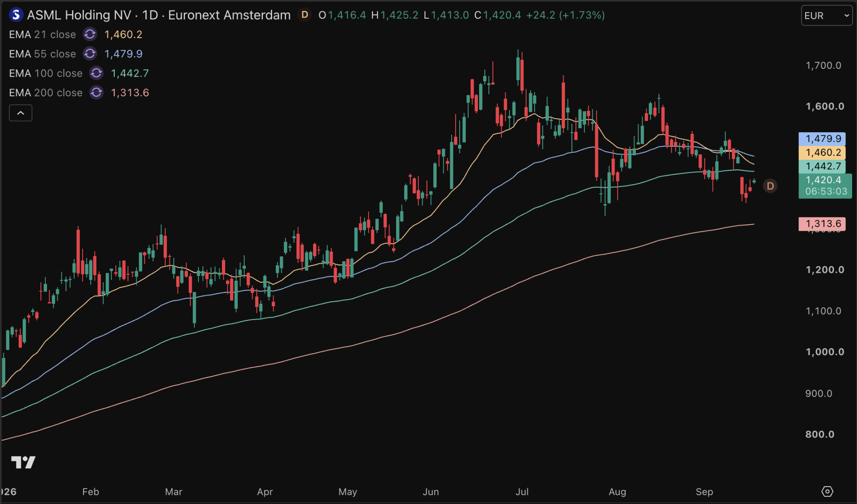857x504 pixels.
Task: Click the ASML symbol logo icon
Action: click(x=16, y=15)
